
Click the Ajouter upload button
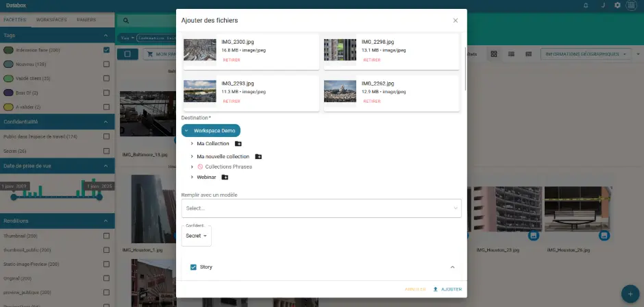(x=447, y=289)
